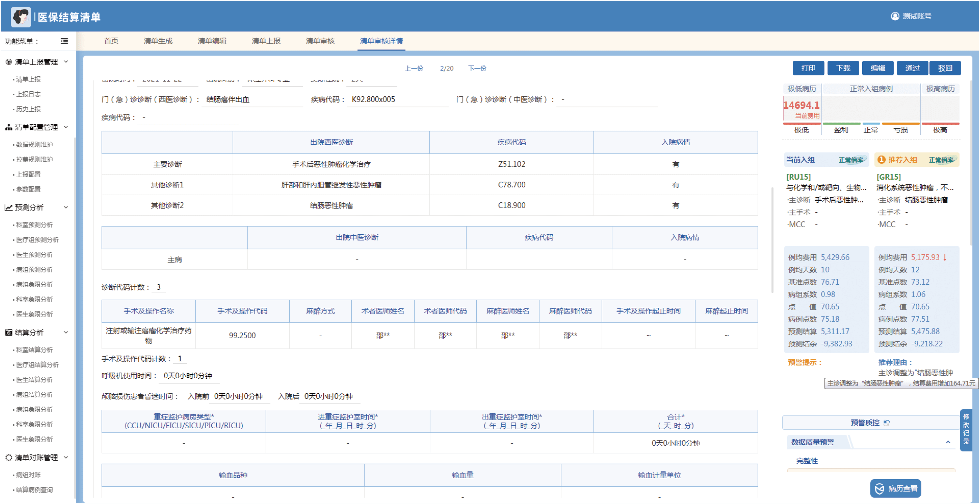Approve the record with 通过 button

(x=912, y=68)
